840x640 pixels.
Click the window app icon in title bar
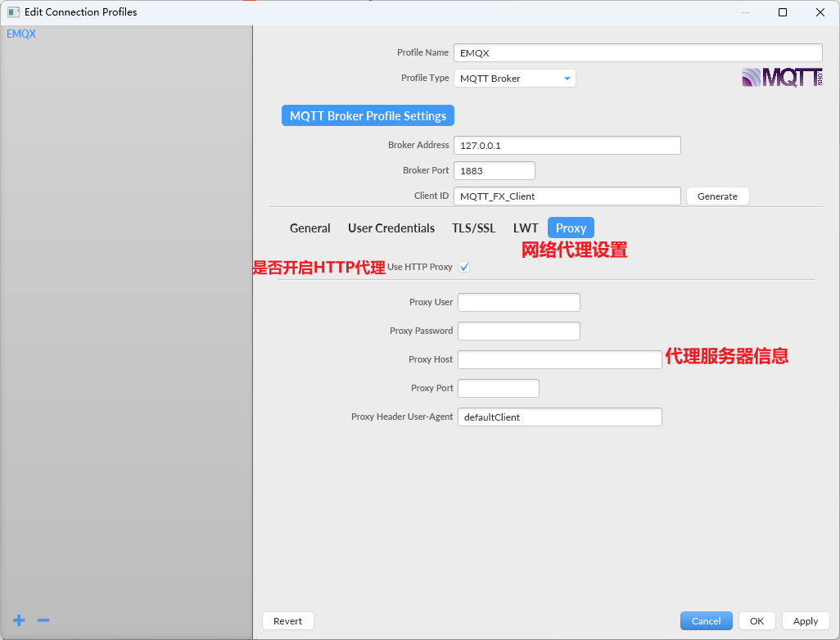tap(13, 11)
